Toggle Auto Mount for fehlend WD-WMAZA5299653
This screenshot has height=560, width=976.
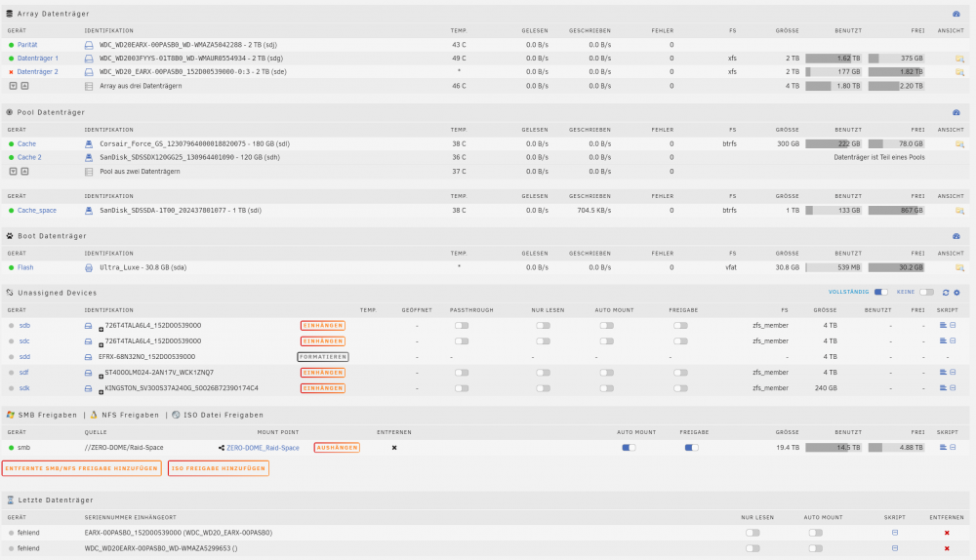pos(816,548)
